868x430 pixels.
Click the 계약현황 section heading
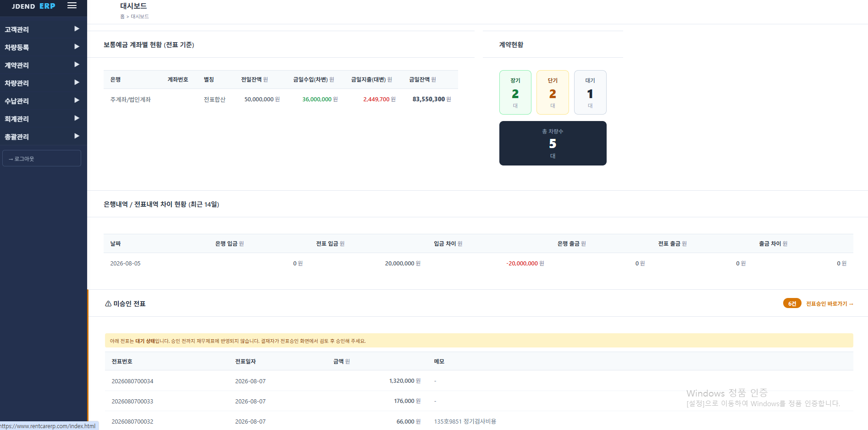pyautogui.click(x=511, y=44)
